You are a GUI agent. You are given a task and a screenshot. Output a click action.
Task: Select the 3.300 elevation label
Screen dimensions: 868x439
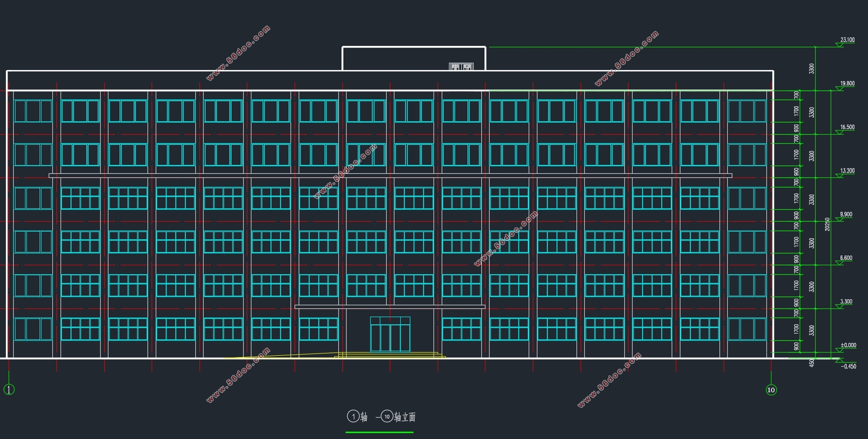(x=846, y=302)
